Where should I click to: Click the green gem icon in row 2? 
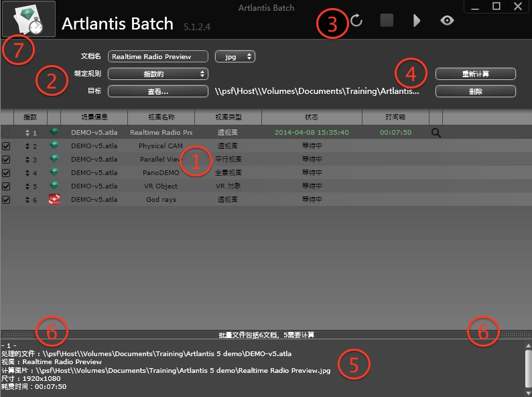(54, 145)
